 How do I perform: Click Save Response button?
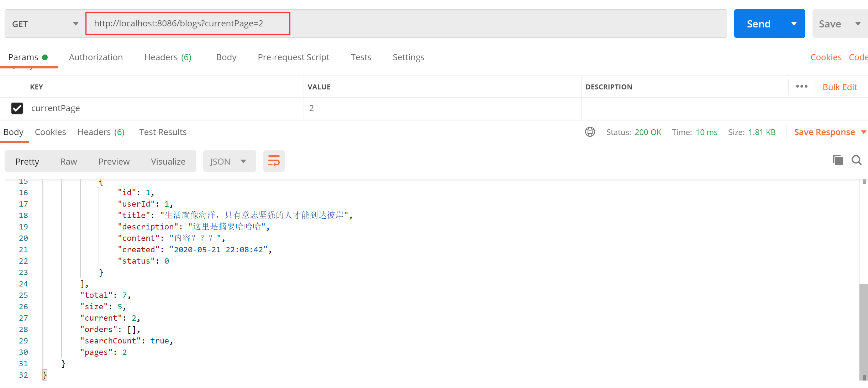(824, 132)
